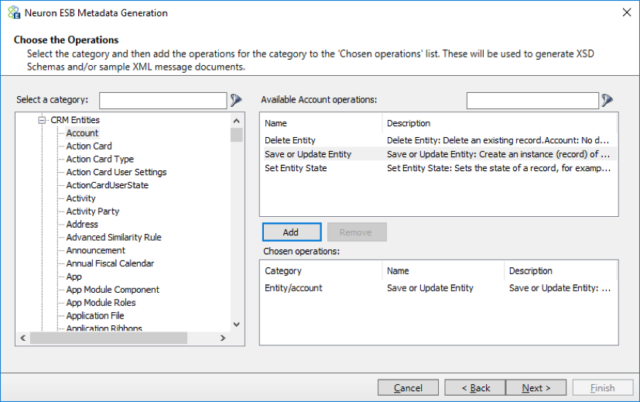Click the category tree scroll down arrow
Screen dimensions: 640x402
coord(236,324)
